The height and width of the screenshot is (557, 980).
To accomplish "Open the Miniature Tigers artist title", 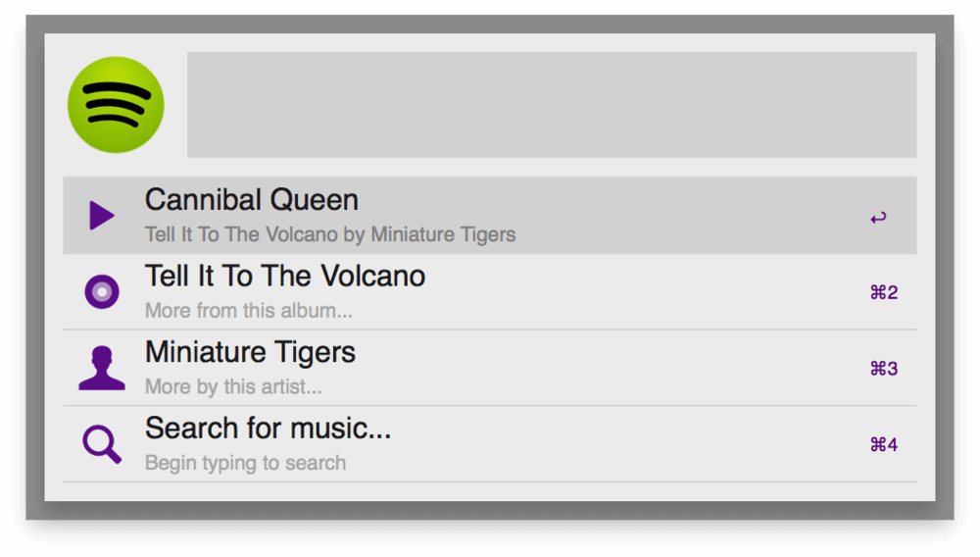I will coord(250,352).
